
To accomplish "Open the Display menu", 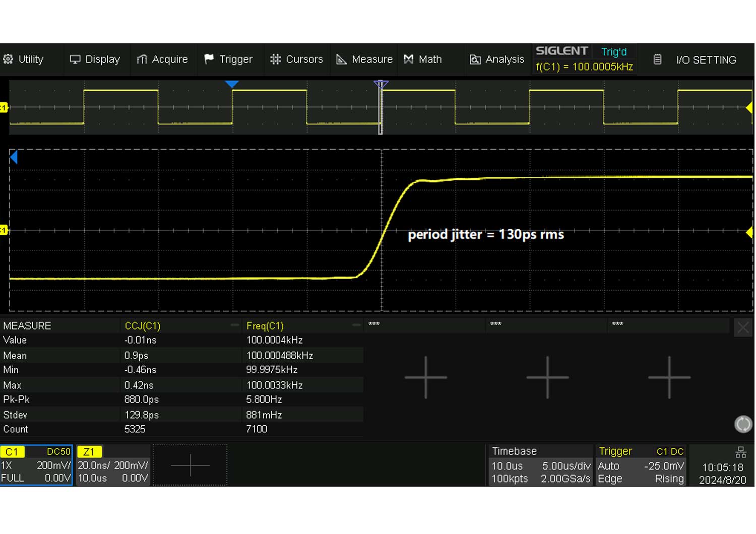I will (95, 59).
